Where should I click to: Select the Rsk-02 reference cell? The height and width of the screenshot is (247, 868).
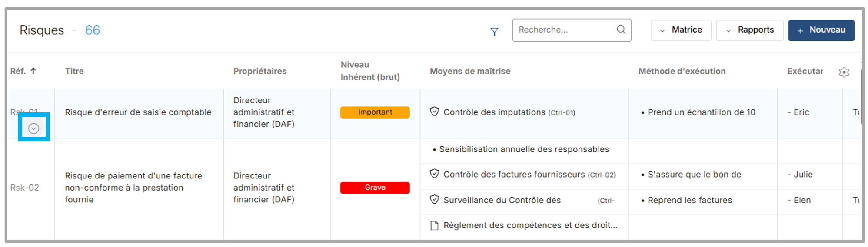point(25,188)
